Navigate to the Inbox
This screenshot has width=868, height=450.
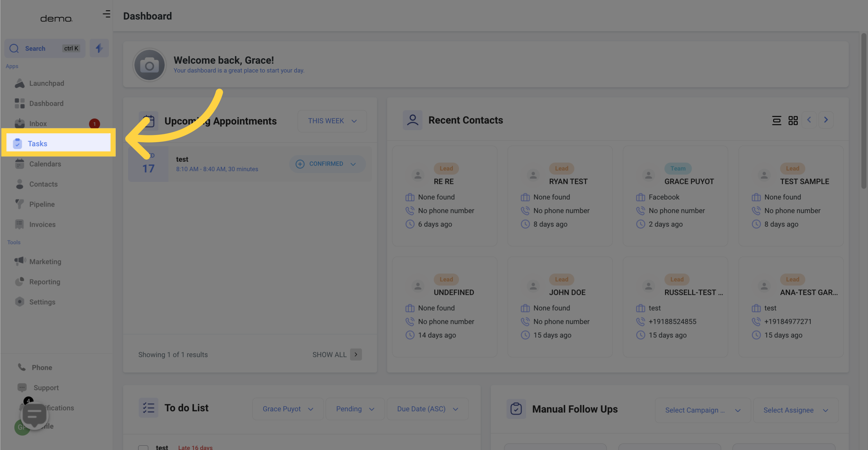point(37,123)
